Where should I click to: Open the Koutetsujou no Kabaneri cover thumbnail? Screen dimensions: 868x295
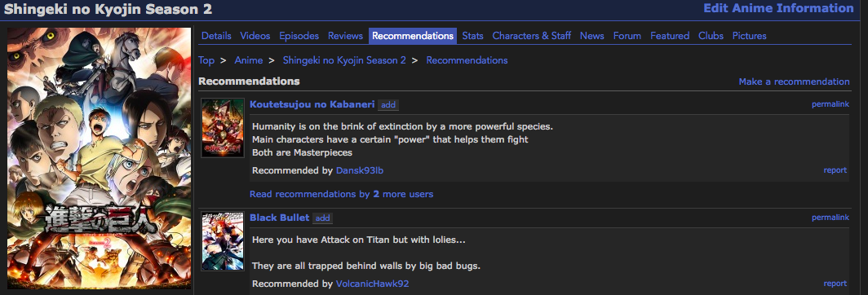[x=223, y=128]
